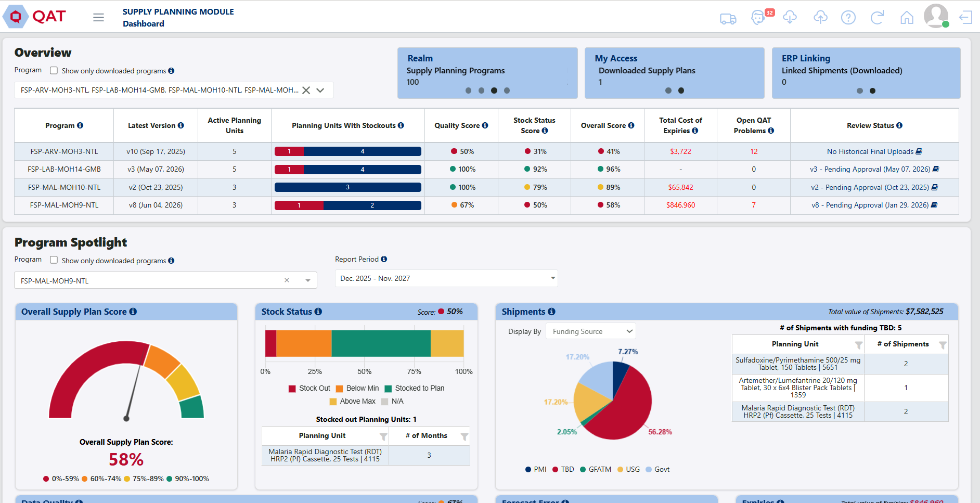
Task: Click Govt color swatch in pie legend
Action: click(649, 469)
